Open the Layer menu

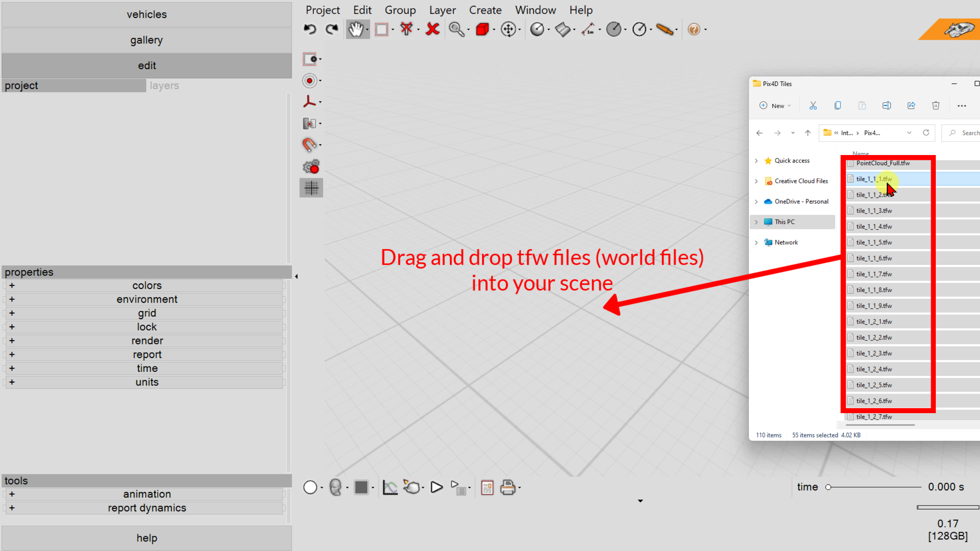(x=442, y=10)
